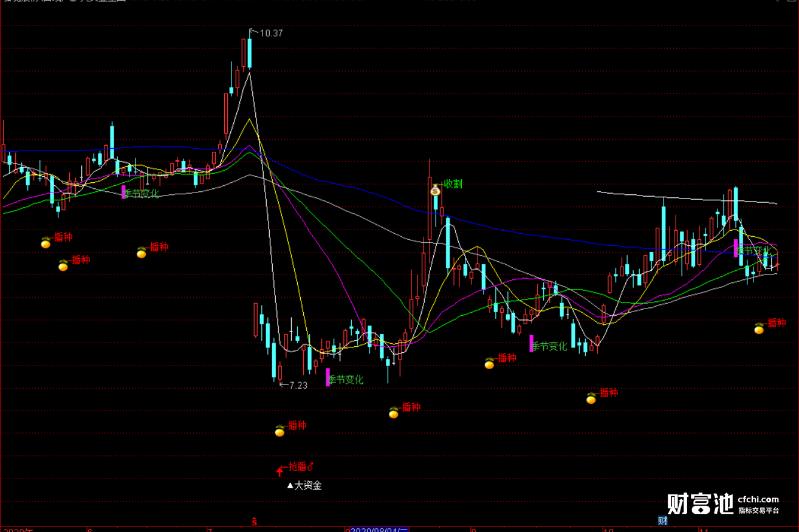Viewport: 799px width, 532px height.
Task: Select the rightmost 季节变化 label
Action: click(x=754, y=250)
